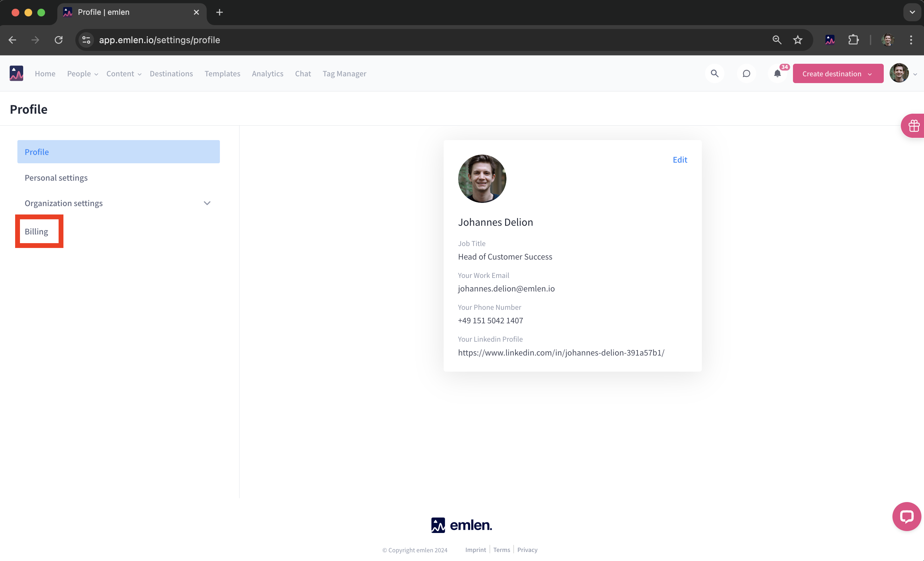924x561 pixels.
Task: Open the support chat widget button
Action: click(906, 516)
